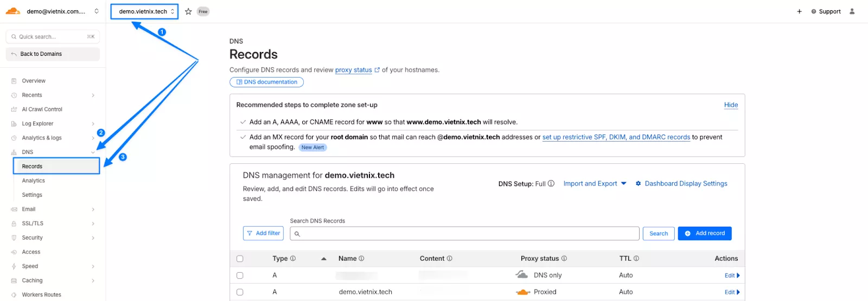868x301 pixels.
Task: Click the orange Proxied cloud icon
Action: 523,292
